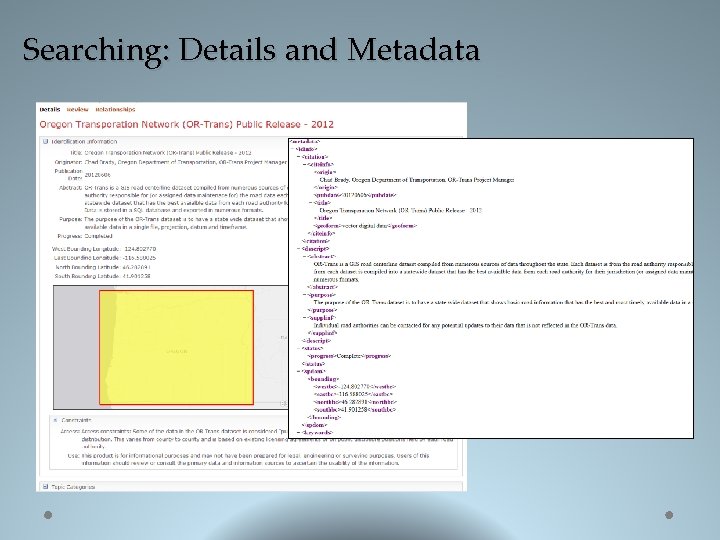The width and height of the screenshot is (720, 540).
Task: Click the XML supplinf road authorities text
Action: pos(465,325)
